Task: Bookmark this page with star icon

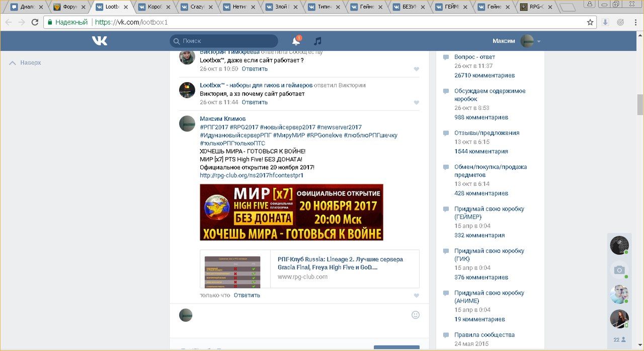Action: (590, 22)
